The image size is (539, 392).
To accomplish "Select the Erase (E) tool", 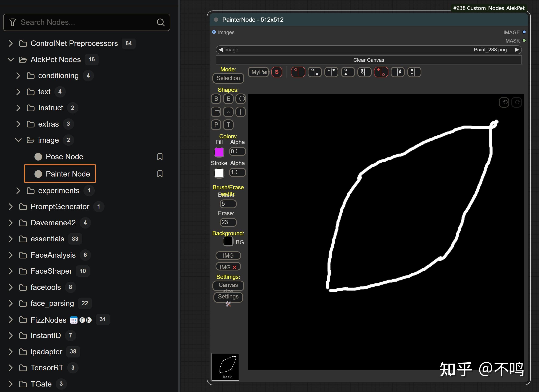I will pyautogui.click(x=228, y=99).
